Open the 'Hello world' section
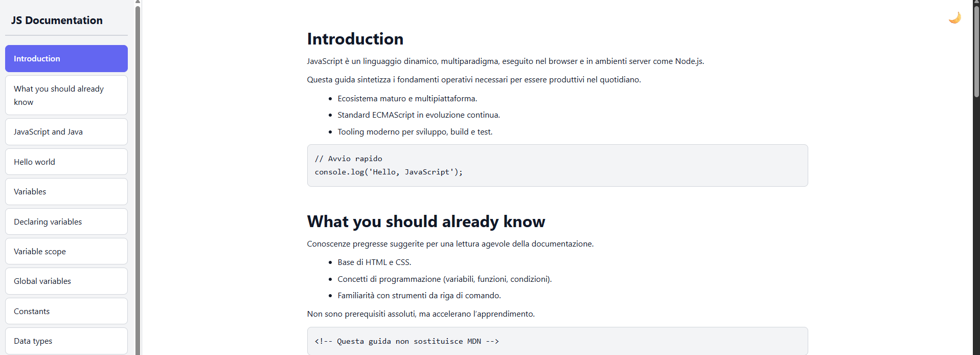The image size is (980, 355). tap(66, 162)
